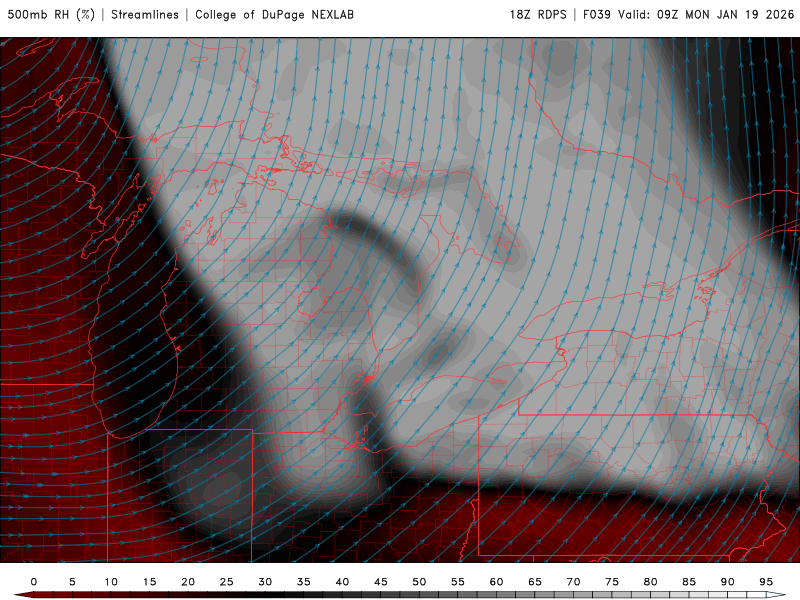Click the "40" color scale label
Screen dimensions: 800x600
(x=342, y=582)
